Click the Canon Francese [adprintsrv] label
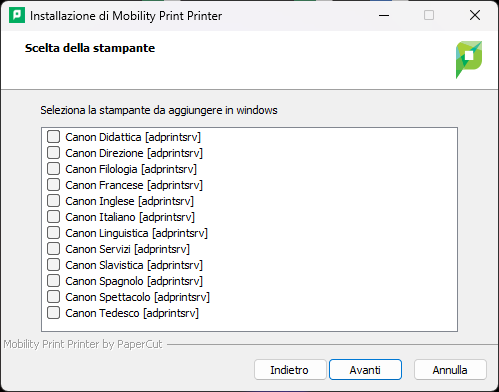Image resolution: width=499 pixels, height=392 pixels. coord(134,185)
